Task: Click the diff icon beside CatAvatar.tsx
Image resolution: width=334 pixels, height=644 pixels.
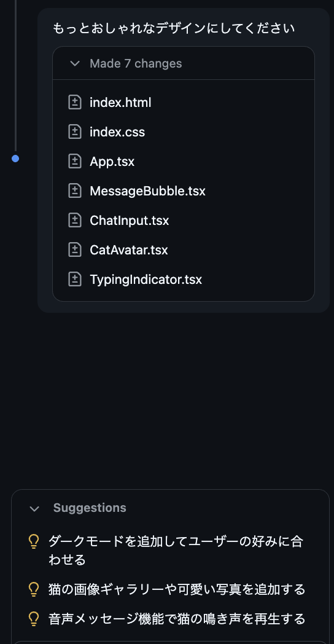Action: (x=75, y=249)
